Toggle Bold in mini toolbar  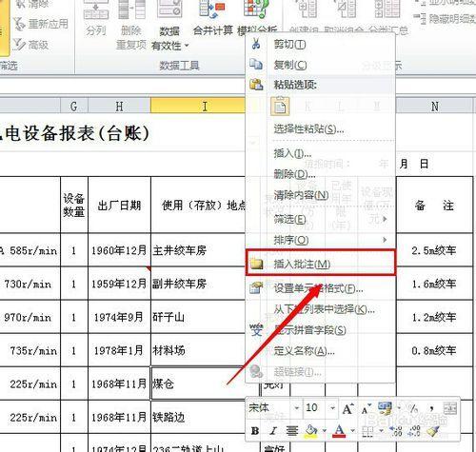[255, 431]
